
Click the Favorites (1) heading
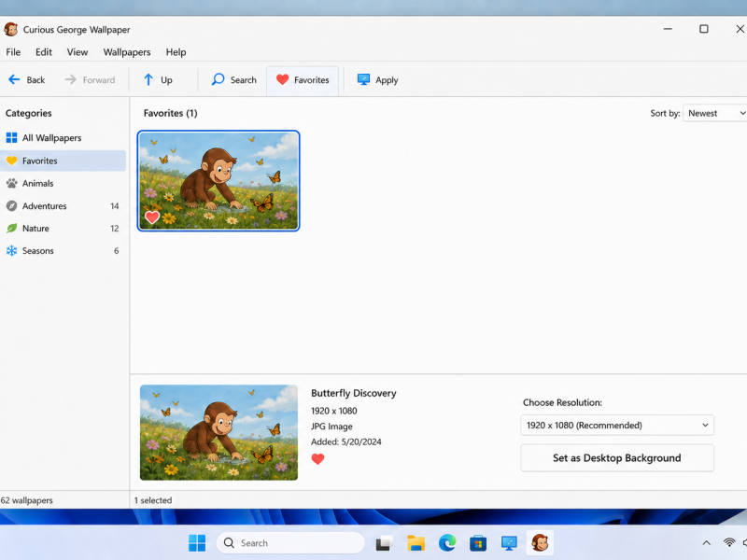tap(170, 113)
